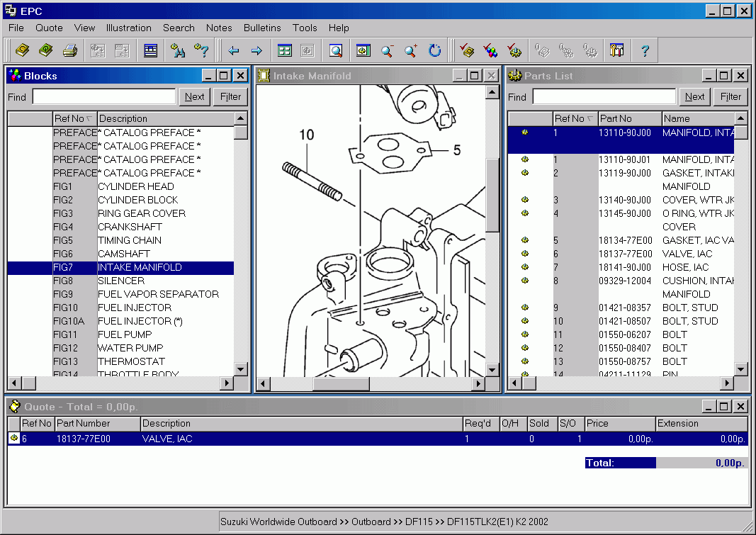
Task: Click the indicator icon beside MANIFOLD, INTA row 1
Action: coord(525,131)
